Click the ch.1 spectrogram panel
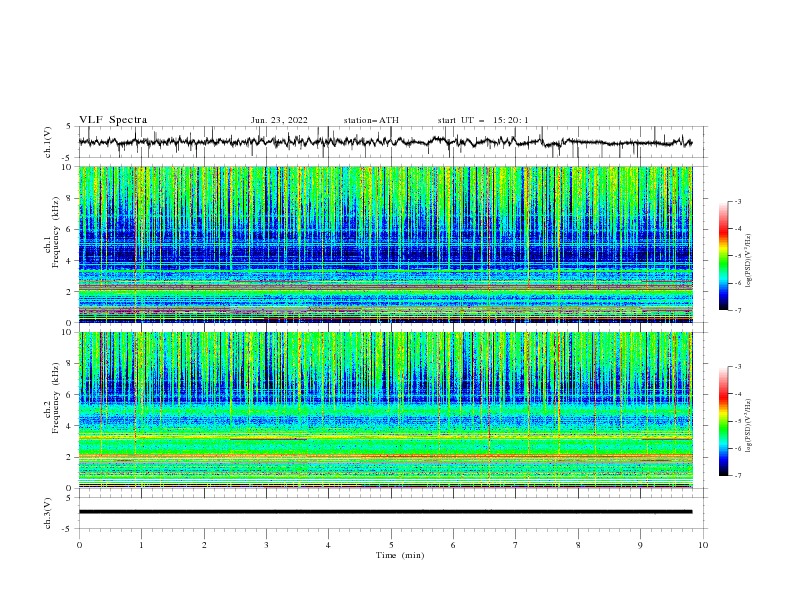This screenshot has width=792, height=612. 386,244
